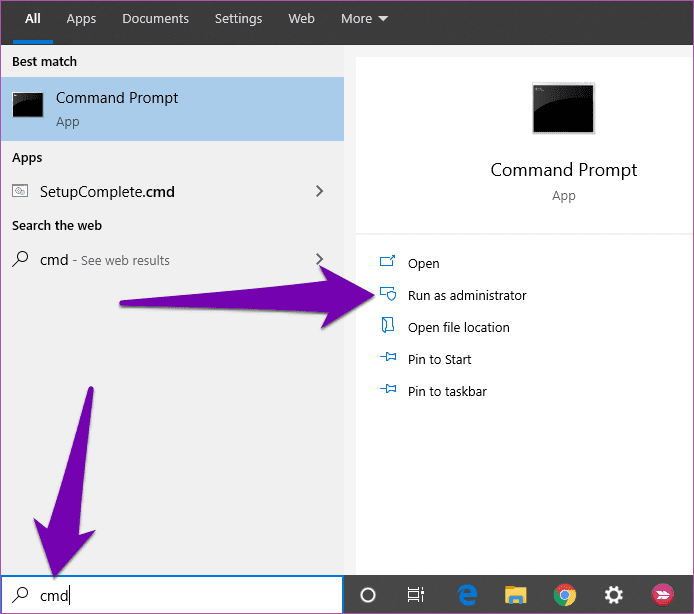Click the SetupComplete.cmd file icon
694x614 pixels.
point(20,191)
